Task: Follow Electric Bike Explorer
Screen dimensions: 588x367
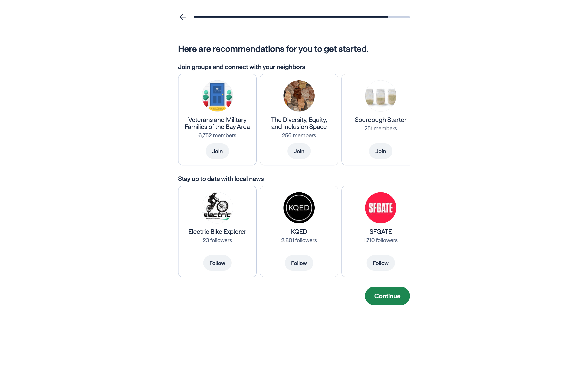Action: coord(217,263)
